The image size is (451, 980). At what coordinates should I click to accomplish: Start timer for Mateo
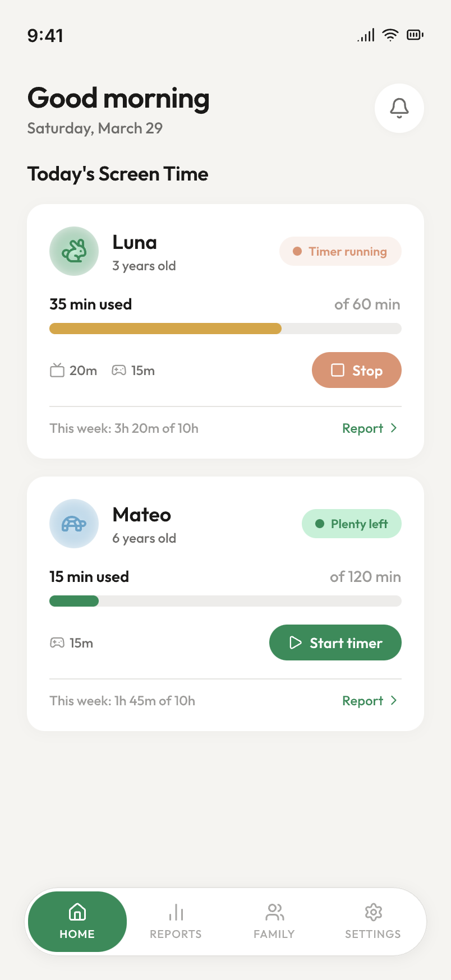[335, 642]
